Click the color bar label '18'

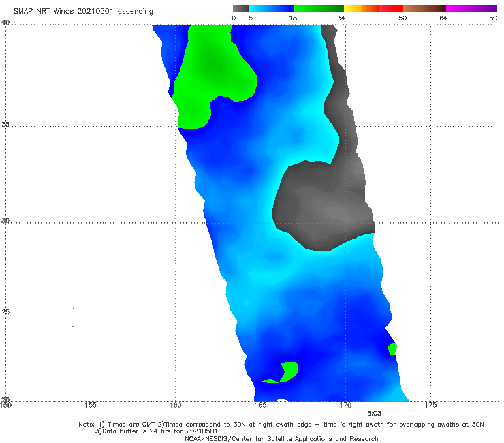(x=293, y=18)
